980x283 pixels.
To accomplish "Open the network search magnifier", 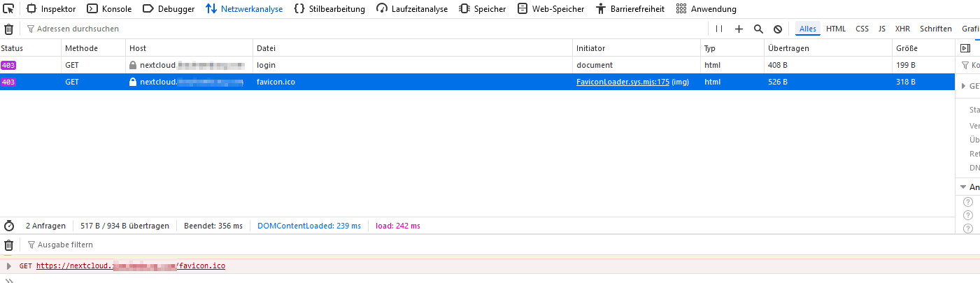I will point(758,29).
